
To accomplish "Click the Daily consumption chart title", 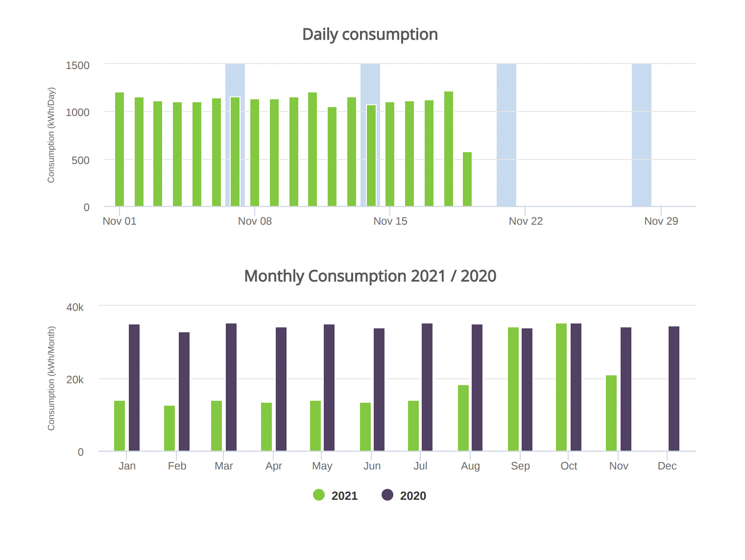I will coord(370,35).
